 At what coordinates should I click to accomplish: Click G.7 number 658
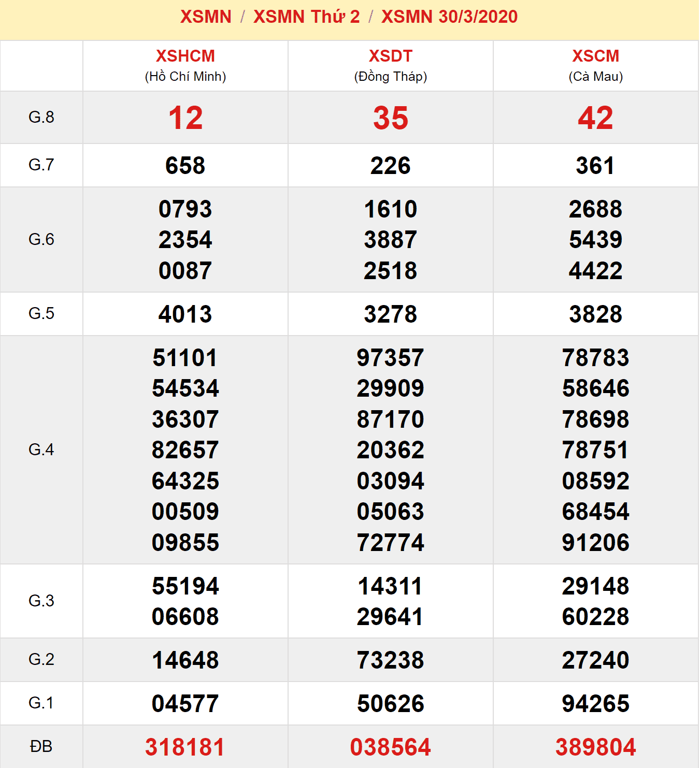[185, 166]
